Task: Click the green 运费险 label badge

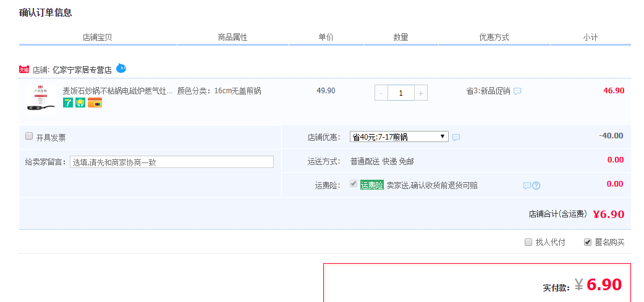Action: (x=371, y=185)
